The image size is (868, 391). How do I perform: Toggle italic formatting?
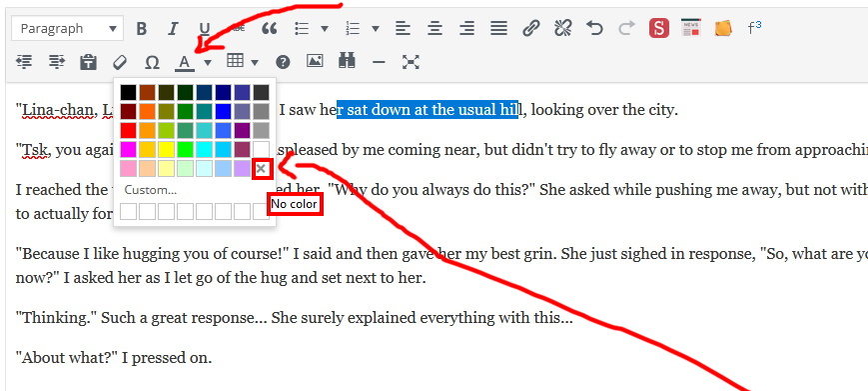(x=173, y=28)
